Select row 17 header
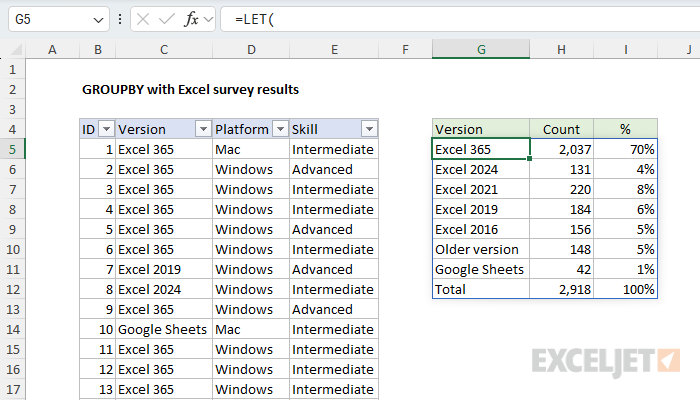Image resolution: width=700 pixels, height=400 pixels. point(12,390)
